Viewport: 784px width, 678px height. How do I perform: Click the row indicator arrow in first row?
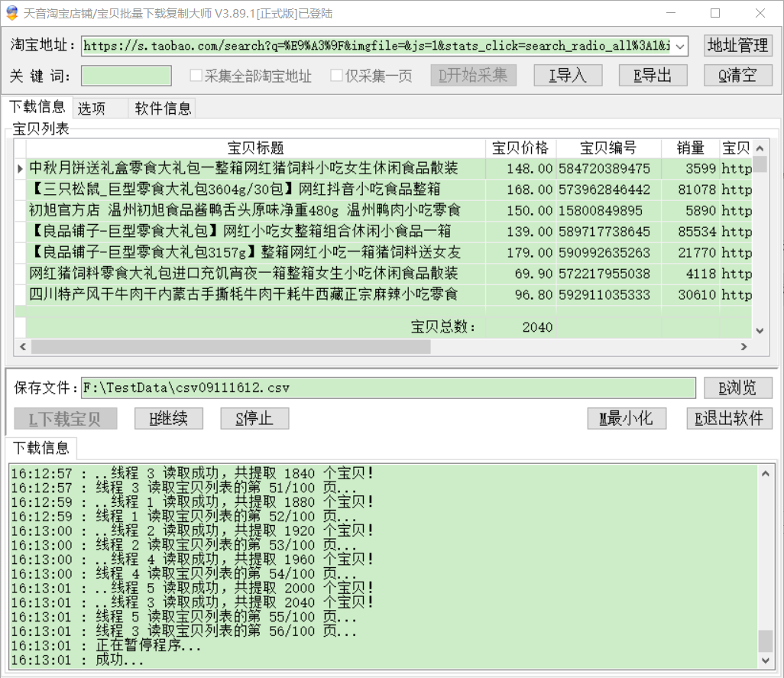click(21, 168)
